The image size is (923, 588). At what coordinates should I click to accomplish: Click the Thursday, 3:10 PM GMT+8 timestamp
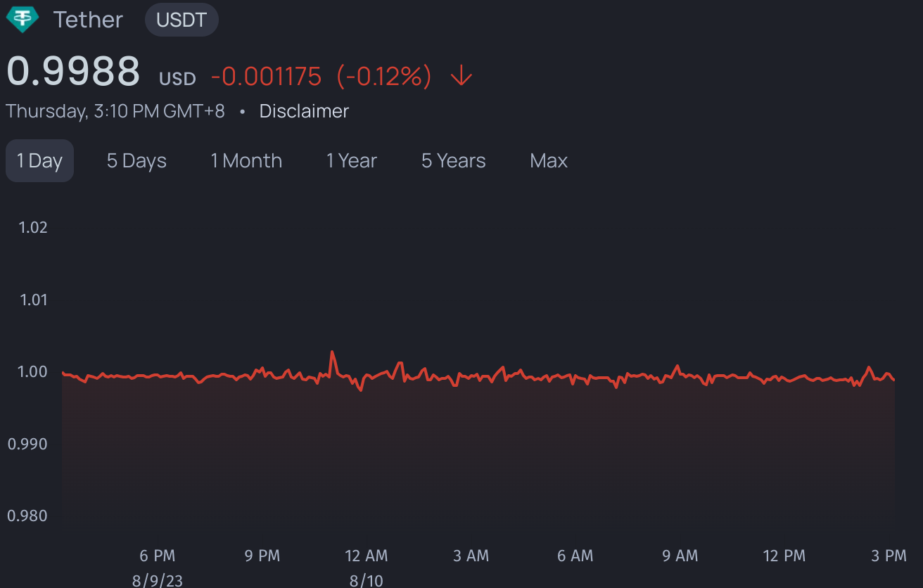point(115,111)
